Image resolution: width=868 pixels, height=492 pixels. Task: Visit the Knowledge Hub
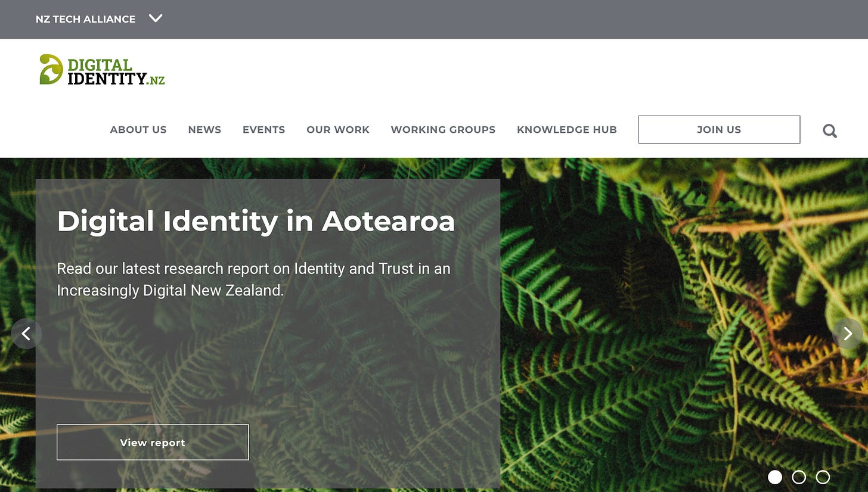pos(567,129)
